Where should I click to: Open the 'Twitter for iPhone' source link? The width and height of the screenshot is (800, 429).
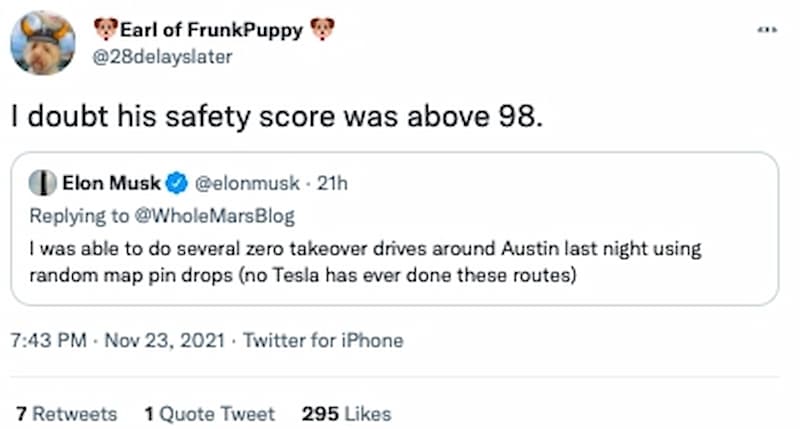323,340
